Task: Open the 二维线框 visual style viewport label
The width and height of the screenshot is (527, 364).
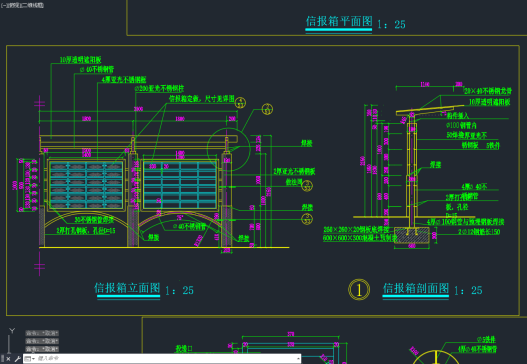Action: [33, 5]
